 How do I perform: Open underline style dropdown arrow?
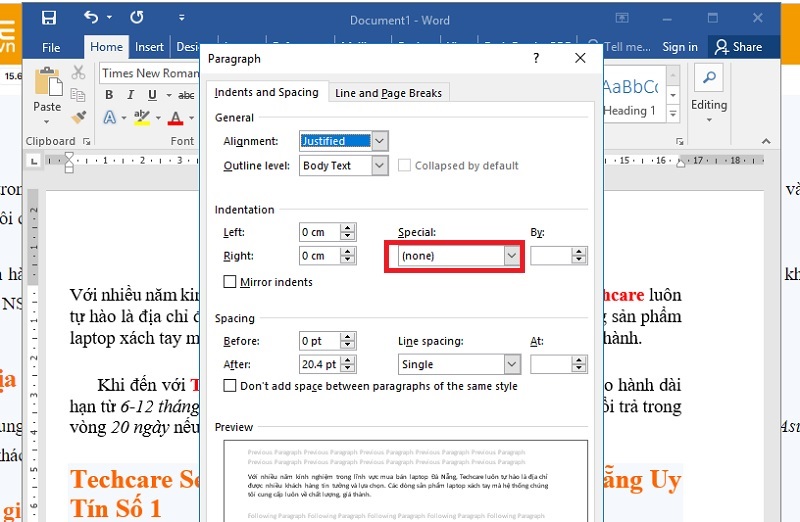[x=169, y=95]
